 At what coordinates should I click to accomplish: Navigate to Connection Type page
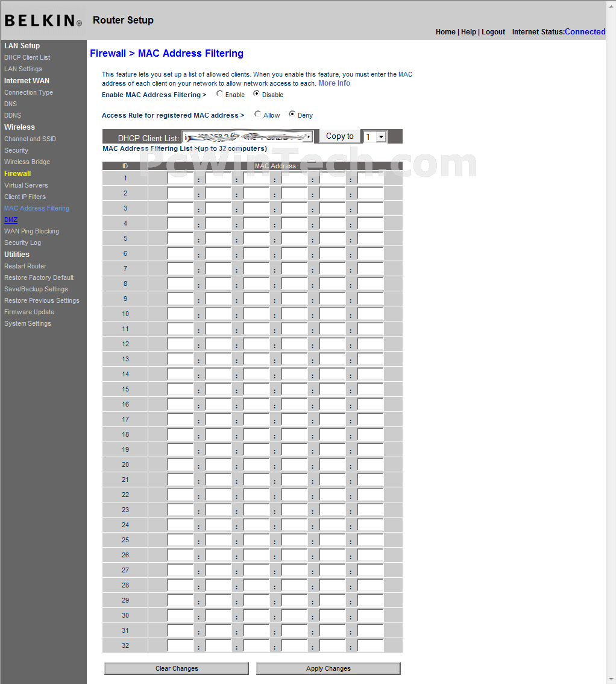pos(28,92)
